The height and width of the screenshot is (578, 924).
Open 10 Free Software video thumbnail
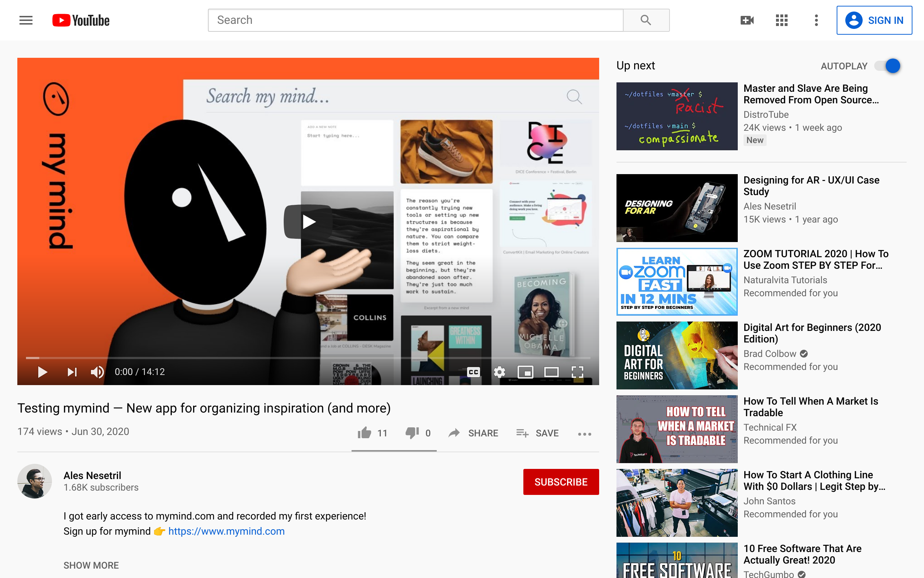click(677, 560)
